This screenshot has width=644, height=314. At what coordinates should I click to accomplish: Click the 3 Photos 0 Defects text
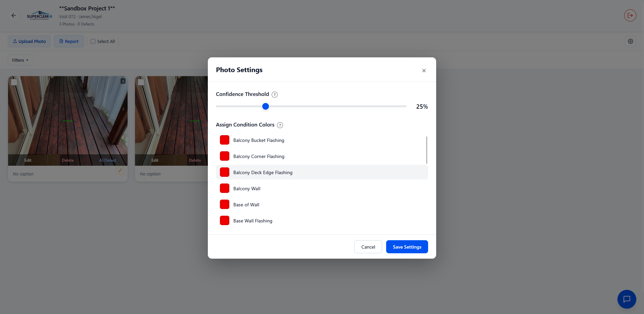[x=77, y=24]
